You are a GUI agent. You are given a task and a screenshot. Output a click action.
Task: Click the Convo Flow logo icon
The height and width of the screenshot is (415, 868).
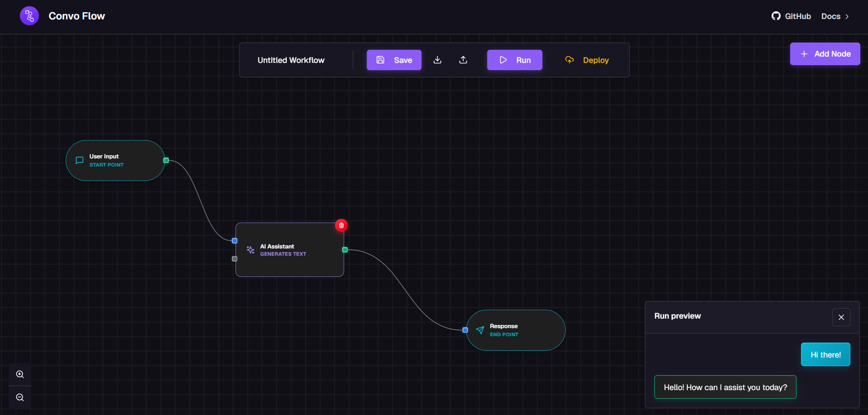pos(29,15)
